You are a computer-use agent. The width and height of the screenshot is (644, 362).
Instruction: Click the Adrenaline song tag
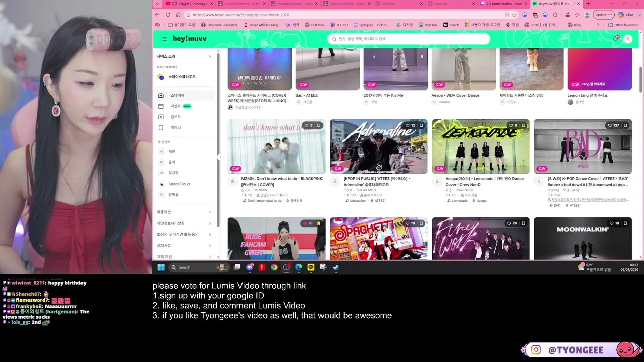(355, 201)
